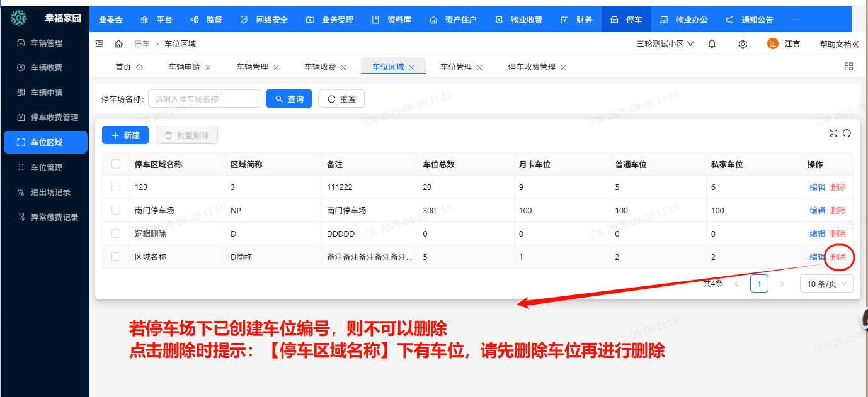The width and height of the screenshot is (868, 397).
Task: Click the 新建 button
Action: pyautogui.click(x=125, y=135)
